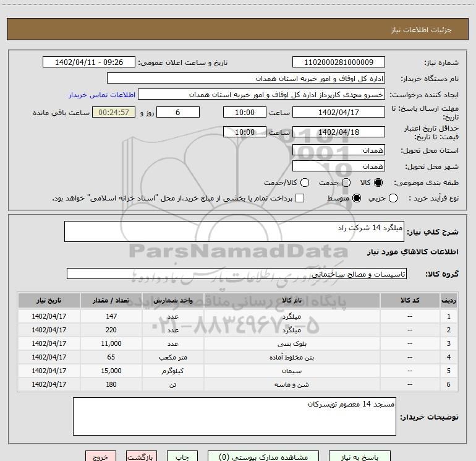
Task: Click the تن unit cell
Action: click(x=173, y=385)
